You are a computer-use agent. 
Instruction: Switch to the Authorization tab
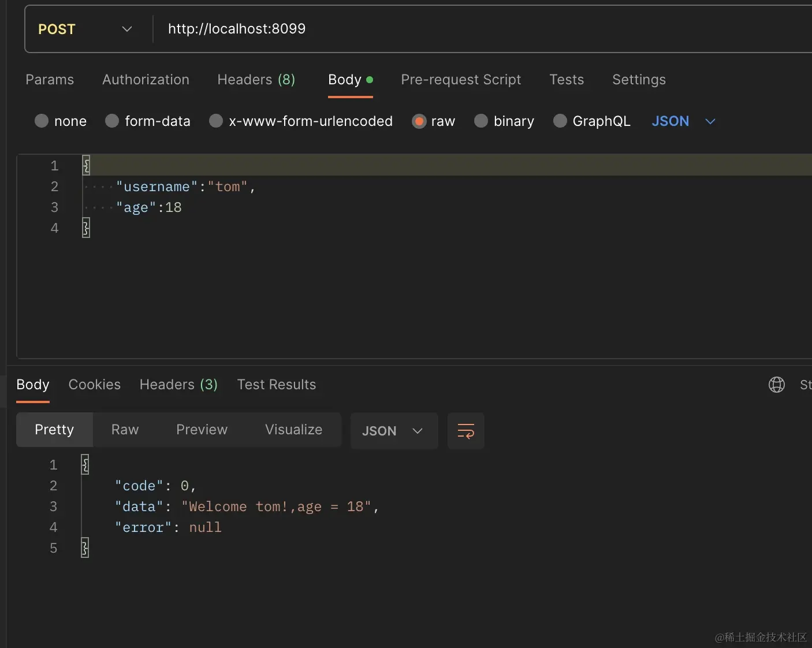146,80
